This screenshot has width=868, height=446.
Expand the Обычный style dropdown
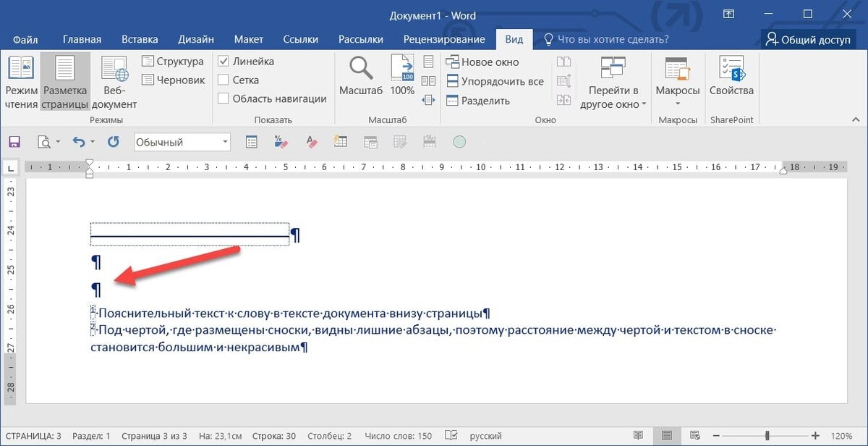(x=225, y=142)
